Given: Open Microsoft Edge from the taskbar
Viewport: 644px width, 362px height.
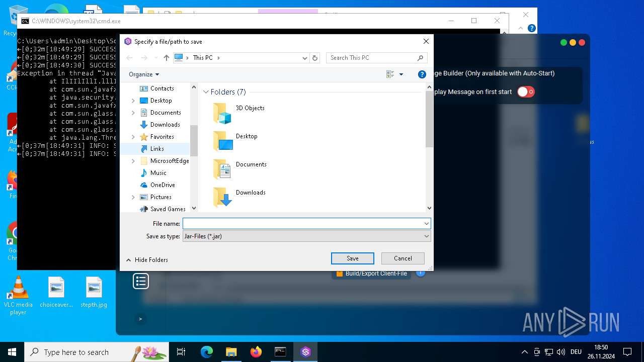Looking at the screenshot, I should pyautogui.click(x=207, y=352).
